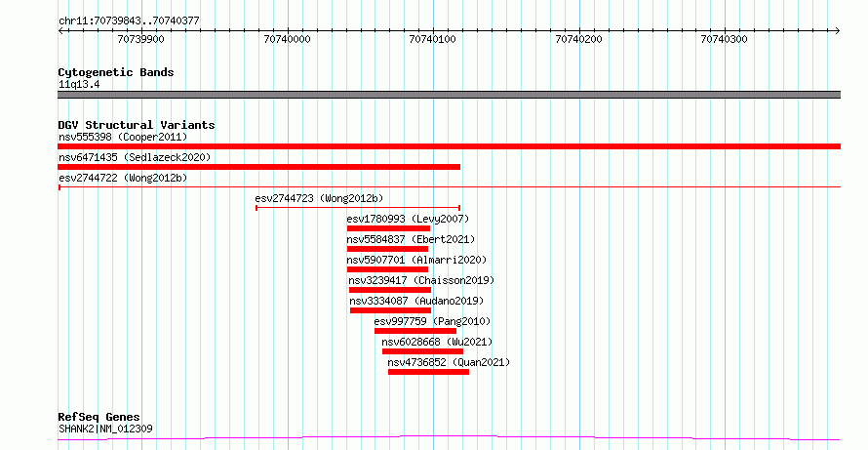Click the nsv3334087 (Audano2019) label
Screen dimensions: 868x450
coord(416,301)
